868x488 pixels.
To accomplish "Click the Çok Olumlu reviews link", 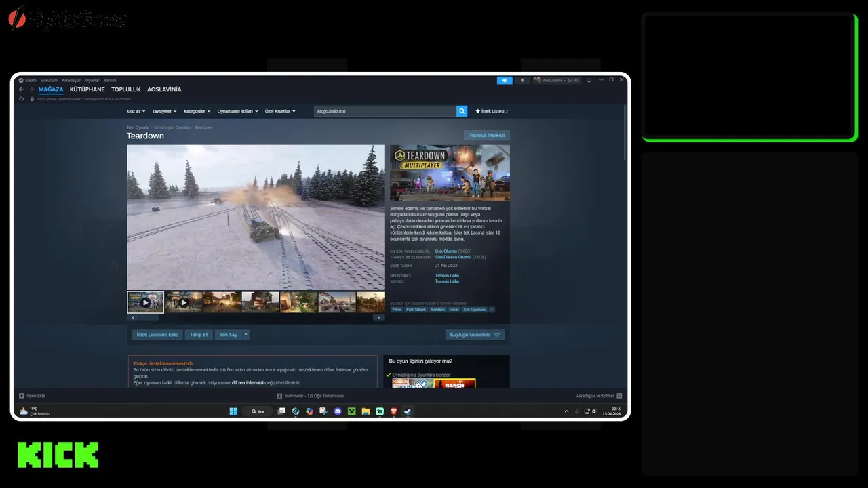I will [446, 251].
